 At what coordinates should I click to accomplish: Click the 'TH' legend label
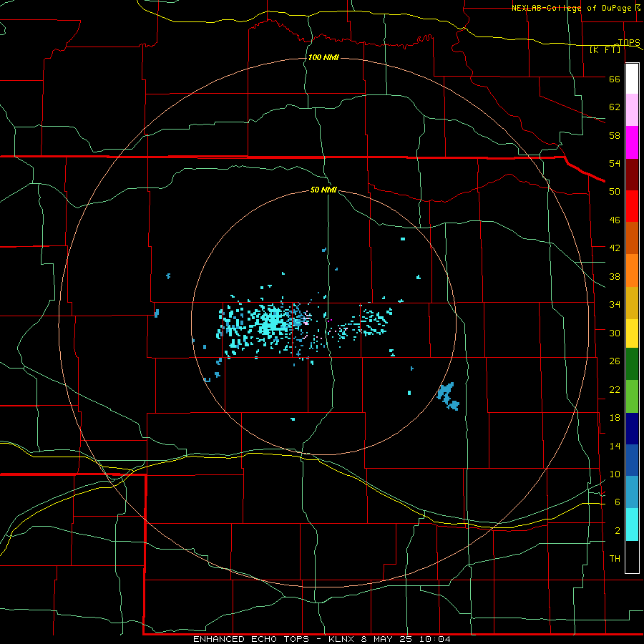point(615,559)
